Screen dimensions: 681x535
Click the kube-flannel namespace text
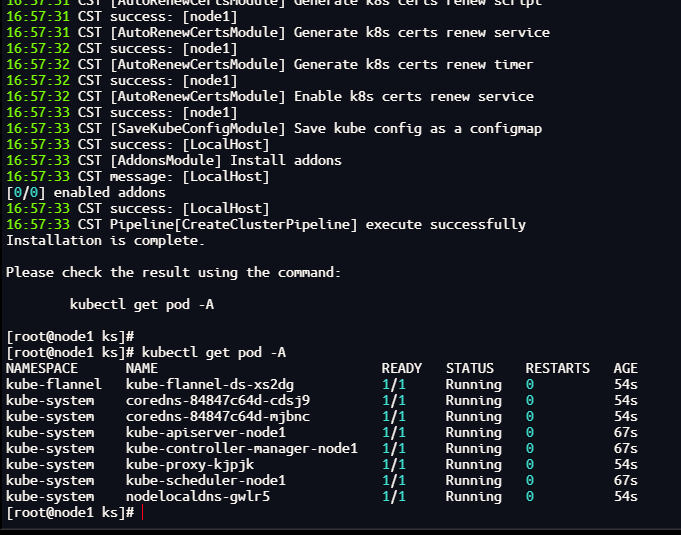click(x=54, y=384)
